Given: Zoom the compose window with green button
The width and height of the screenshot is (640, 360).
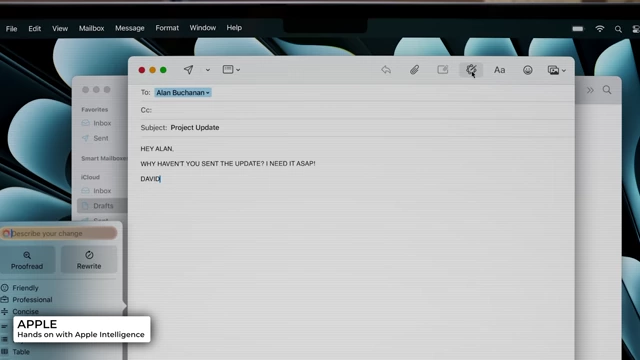Looking at the screenshot, I should 163,70.
